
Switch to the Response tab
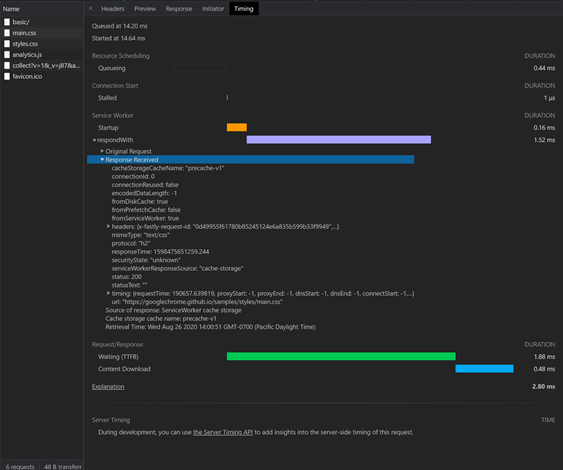(x=179, y=9)
